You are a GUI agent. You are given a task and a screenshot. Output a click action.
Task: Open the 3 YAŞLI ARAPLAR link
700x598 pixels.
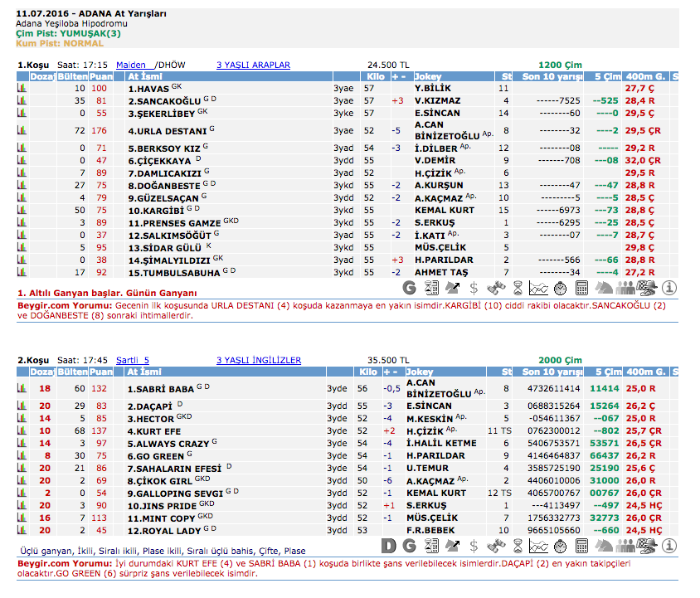tap(253, 65)
